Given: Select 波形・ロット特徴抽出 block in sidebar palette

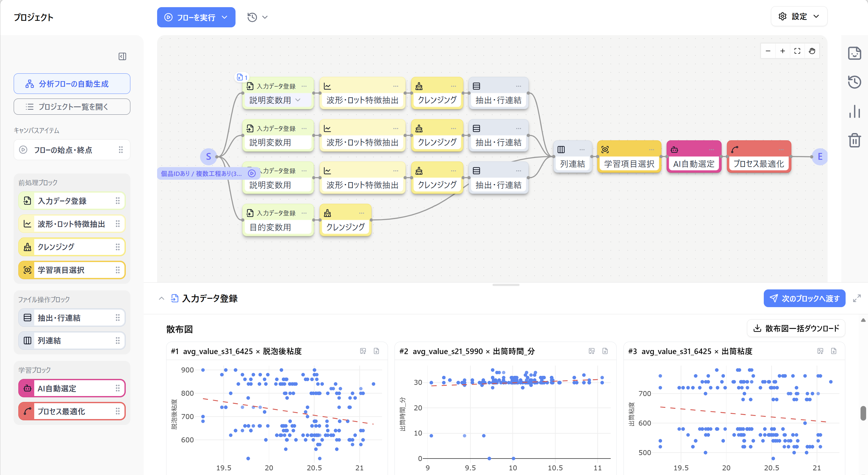Looking at the screenshot, I should [x=72, y=224].
